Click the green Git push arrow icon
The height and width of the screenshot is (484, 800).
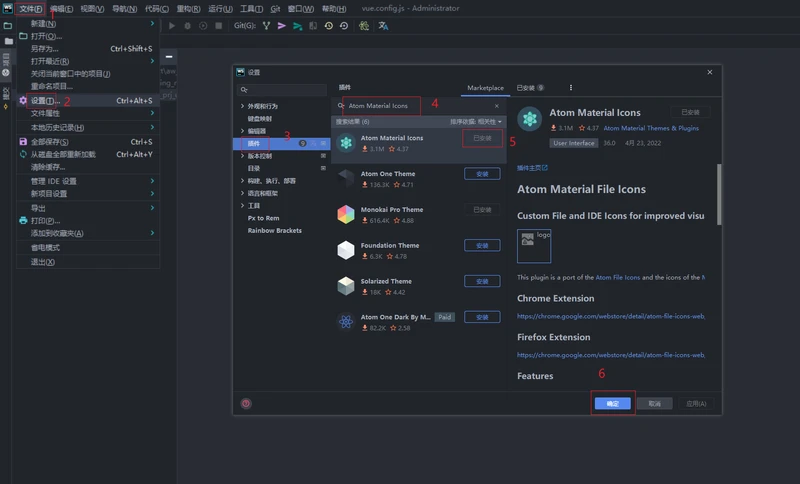click(297, 26)
